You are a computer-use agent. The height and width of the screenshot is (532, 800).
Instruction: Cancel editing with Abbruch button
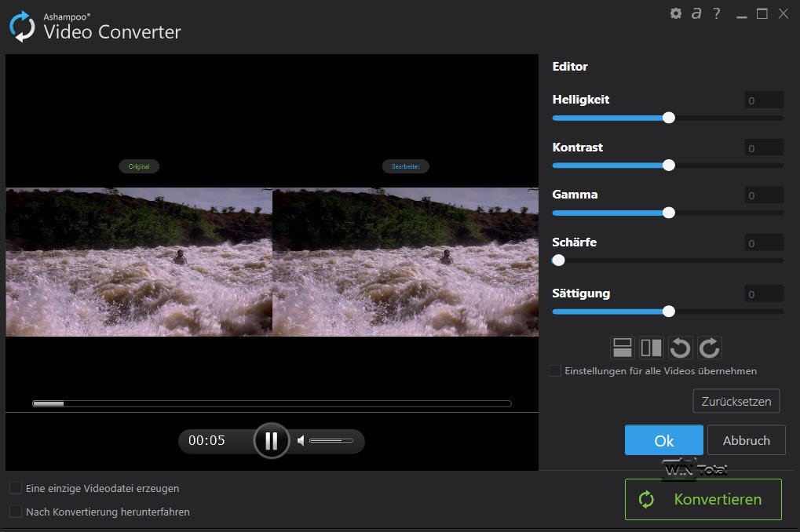[x=746, y=440]
